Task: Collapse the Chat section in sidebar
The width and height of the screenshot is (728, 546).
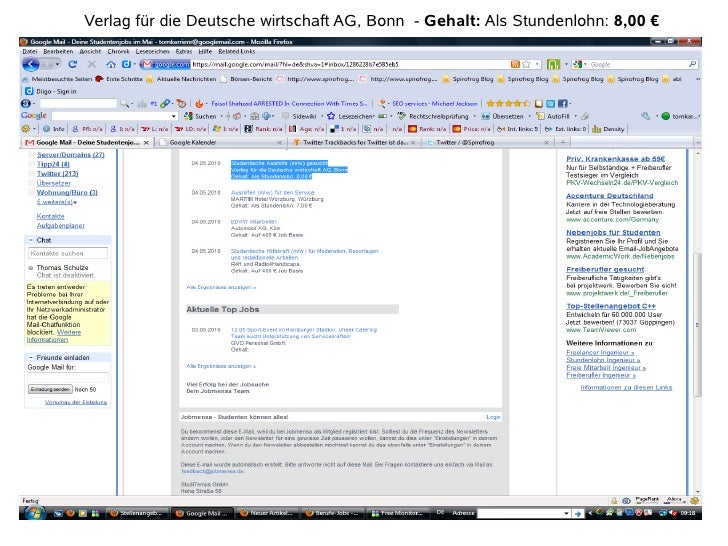Action: pyautogui.click(x=31, y=240)
